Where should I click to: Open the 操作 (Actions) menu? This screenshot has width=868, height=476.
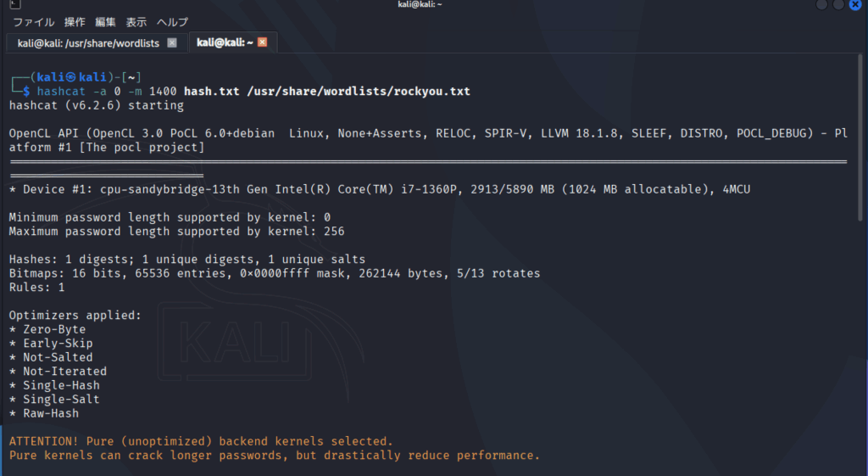click(75, 22)
